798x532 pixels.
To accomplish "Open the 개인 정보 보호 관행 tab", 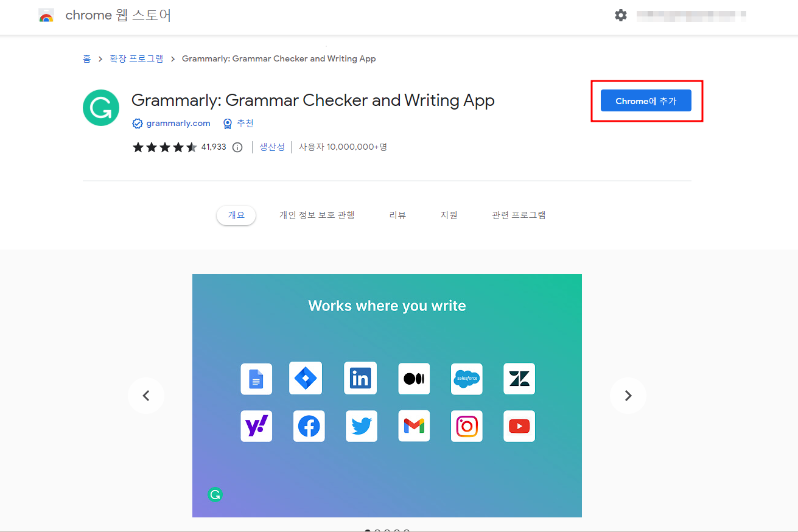I will [x=317, y=215].
